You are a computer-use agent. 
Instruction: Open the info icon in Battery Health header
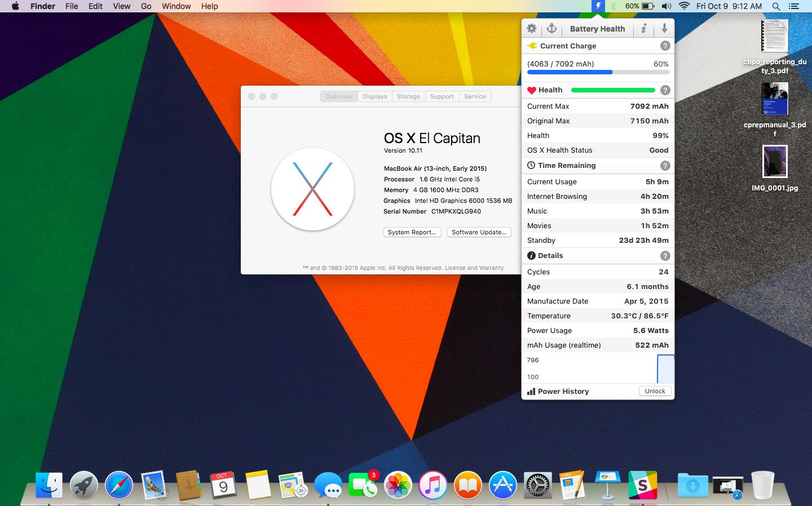pos(643,28)
